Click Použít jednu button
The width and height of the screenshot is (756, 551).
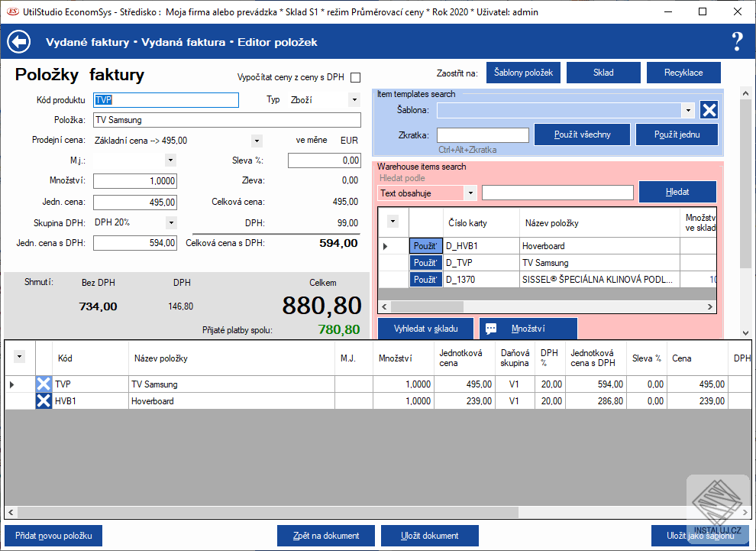click(677, 135)
